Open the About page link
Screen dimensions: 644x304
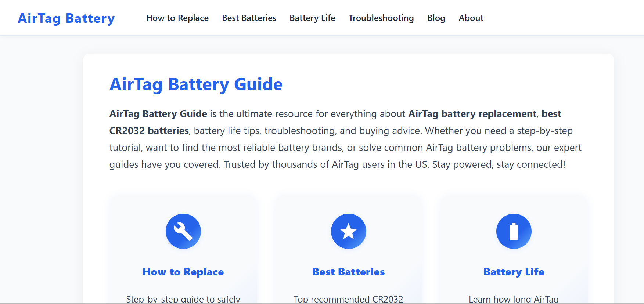pos(471,18)
